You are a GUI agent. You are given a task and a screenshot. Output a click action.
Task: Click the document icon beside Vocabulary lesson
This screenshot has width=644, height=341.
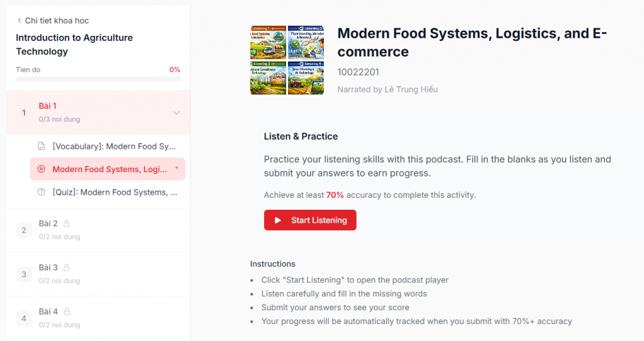click(x=42, y=146)
